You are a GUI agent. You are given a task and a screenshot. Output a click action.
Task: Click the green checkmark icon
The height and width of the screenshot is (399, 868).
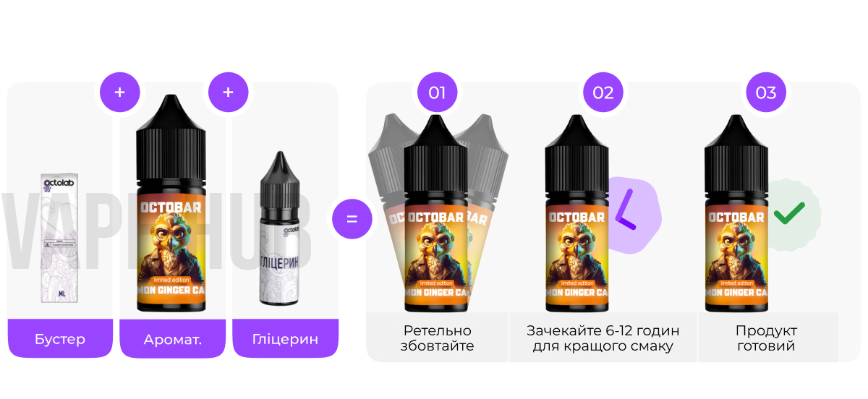point(791,214)
